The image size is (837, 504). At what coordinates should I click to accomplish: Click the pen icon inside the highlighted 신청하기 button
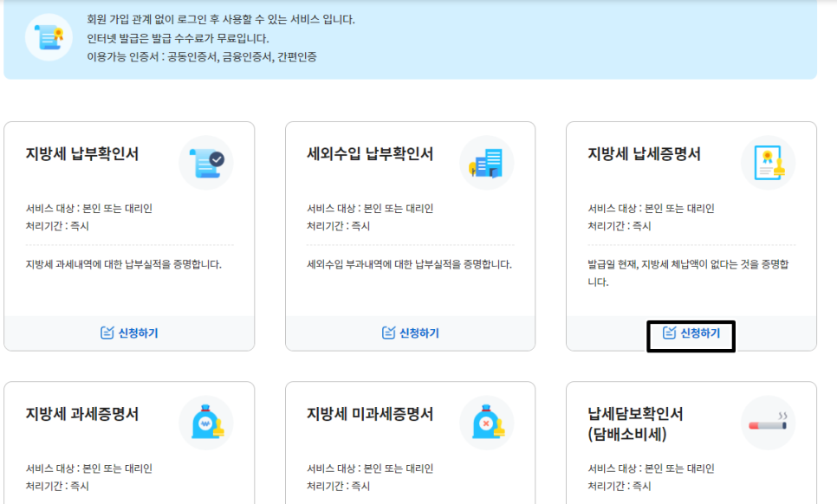pos(668,333)
